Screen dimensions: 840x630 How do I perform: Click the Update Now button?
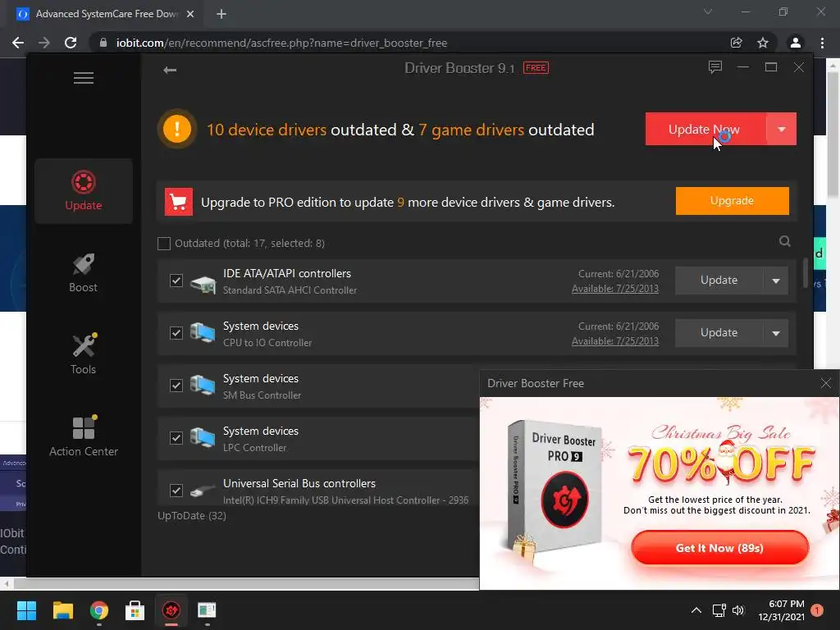click(705, 129)
